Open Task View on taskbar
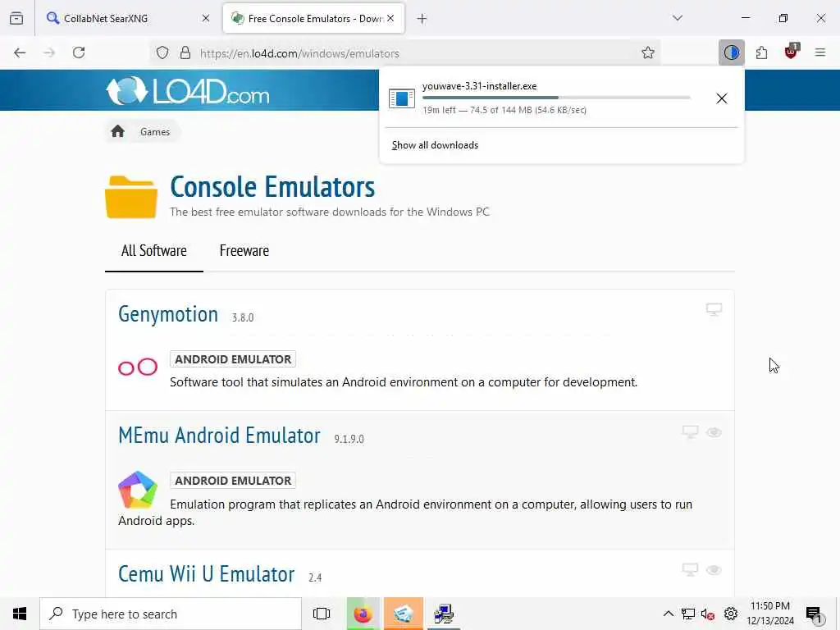The image size is (840, 630). tap(322, 614)
